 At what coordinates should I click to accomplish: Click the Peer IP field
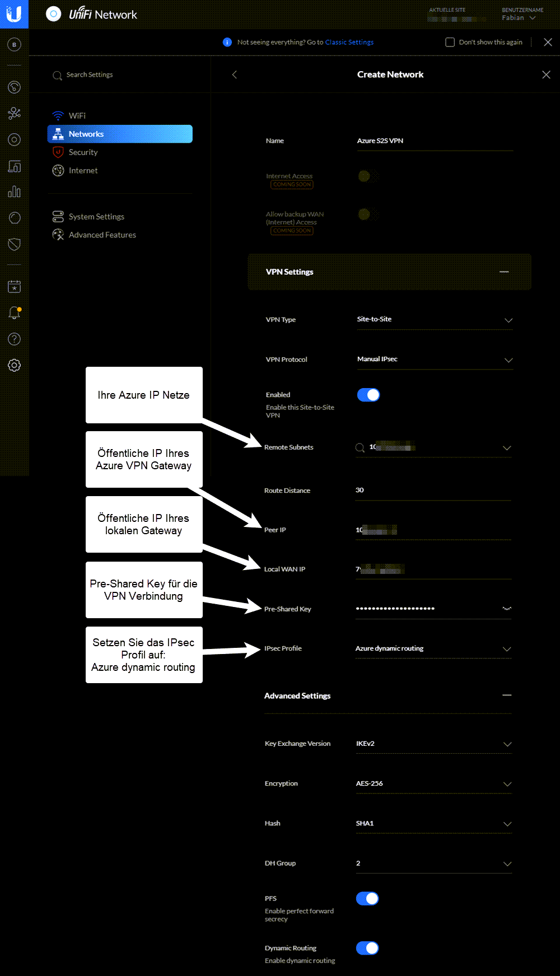point(433,530)
